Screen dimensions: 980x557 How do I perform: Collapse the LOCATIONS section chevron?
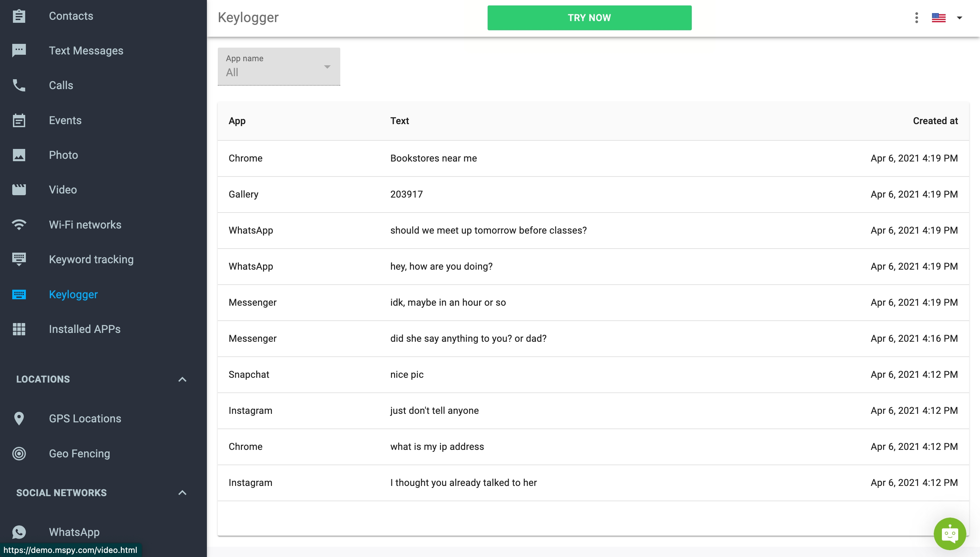click(x=182, y=379)
